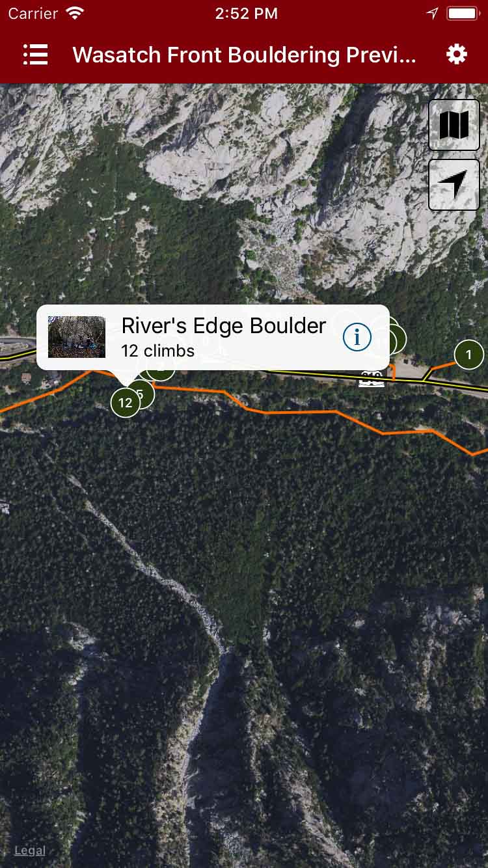Select marker partially hidden behind callout's right edge

396,338
